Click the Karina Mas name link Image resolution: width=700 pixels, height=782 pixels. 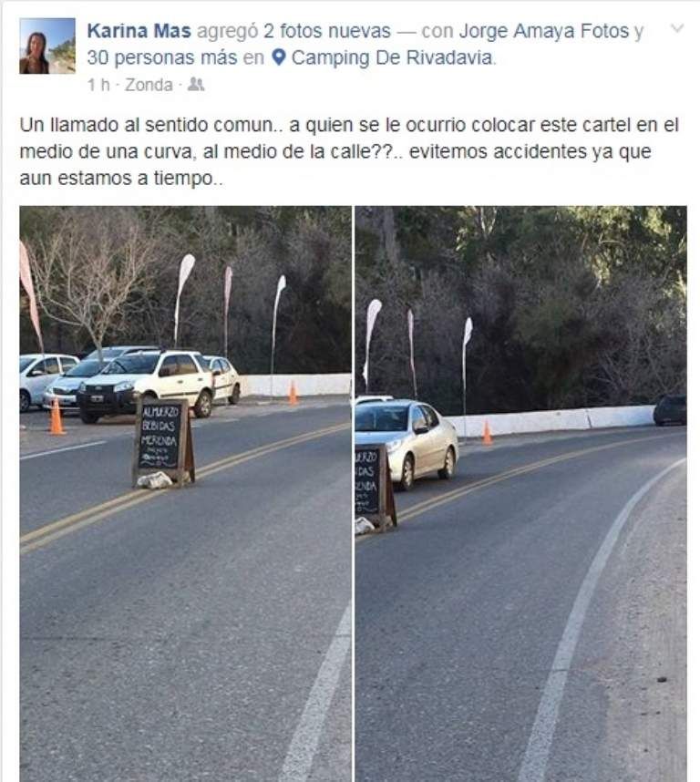pyautogui.click(x=139, y=31)
